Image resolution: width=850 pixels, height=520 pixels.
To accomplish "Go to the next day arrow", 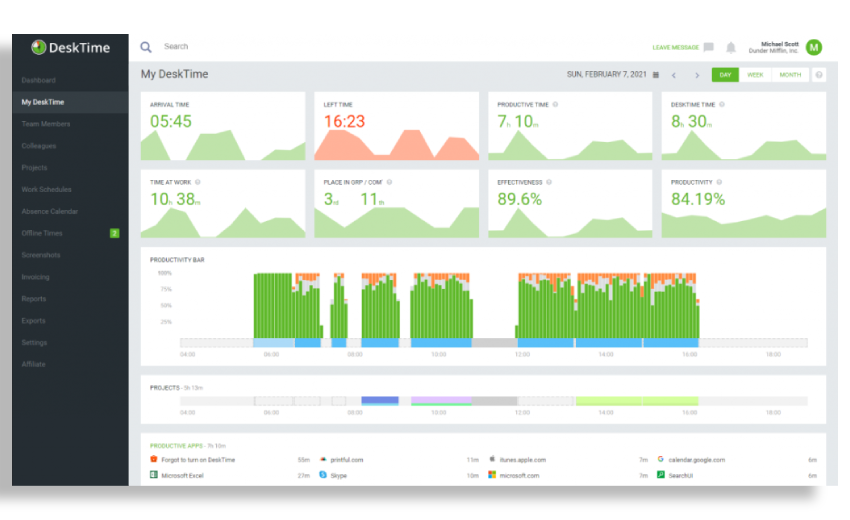I will tap(697, 75).
